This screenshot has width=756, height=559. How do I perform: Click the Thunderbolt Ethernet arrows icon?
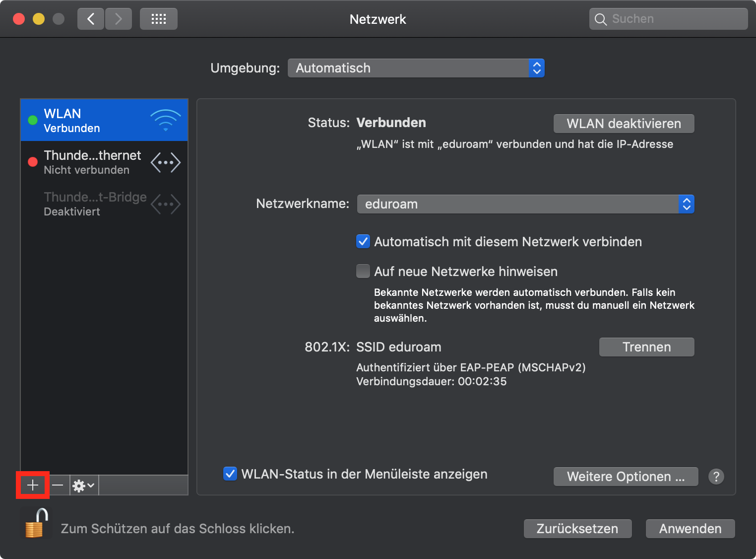click(x=166, y=162)
